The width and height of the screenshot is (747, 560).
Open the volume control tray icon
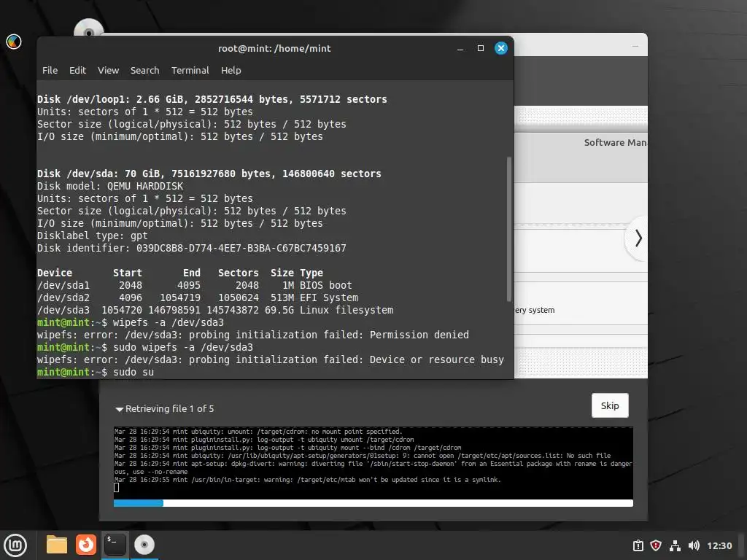pos(694,545)
